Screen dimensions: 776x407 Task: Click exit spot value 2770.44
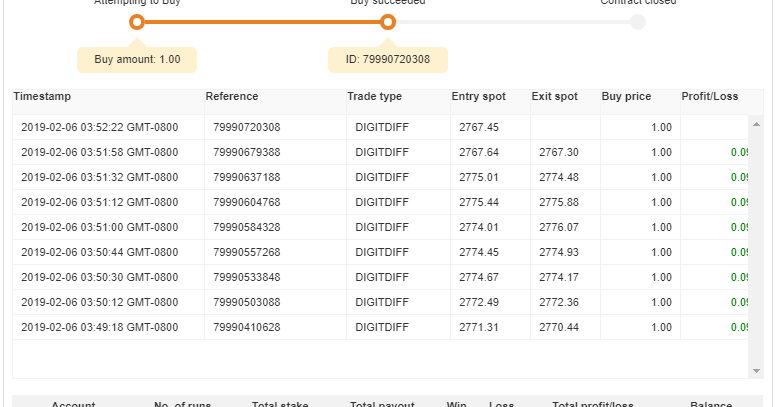[x=559, y=327]
